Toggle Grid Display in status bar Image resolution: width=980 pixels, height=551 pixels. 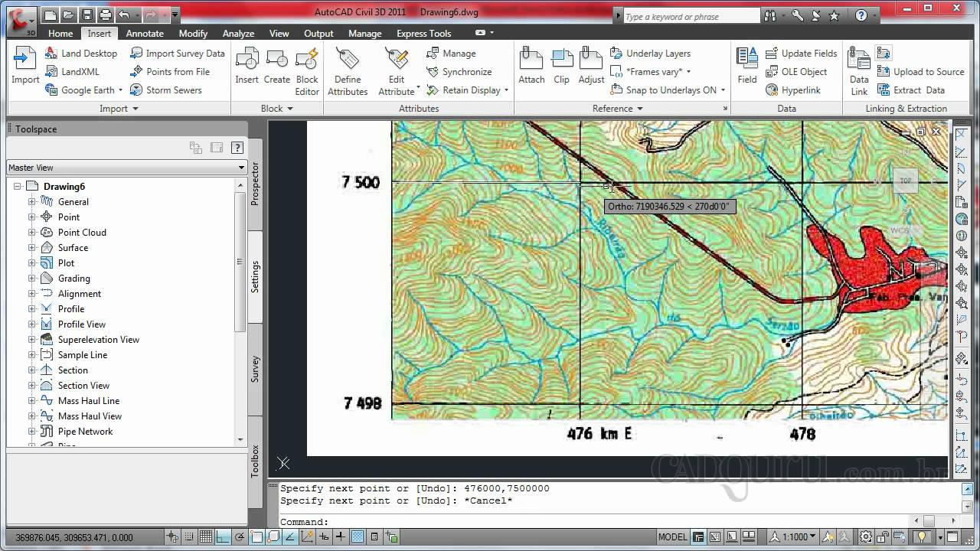click(206, 537)
